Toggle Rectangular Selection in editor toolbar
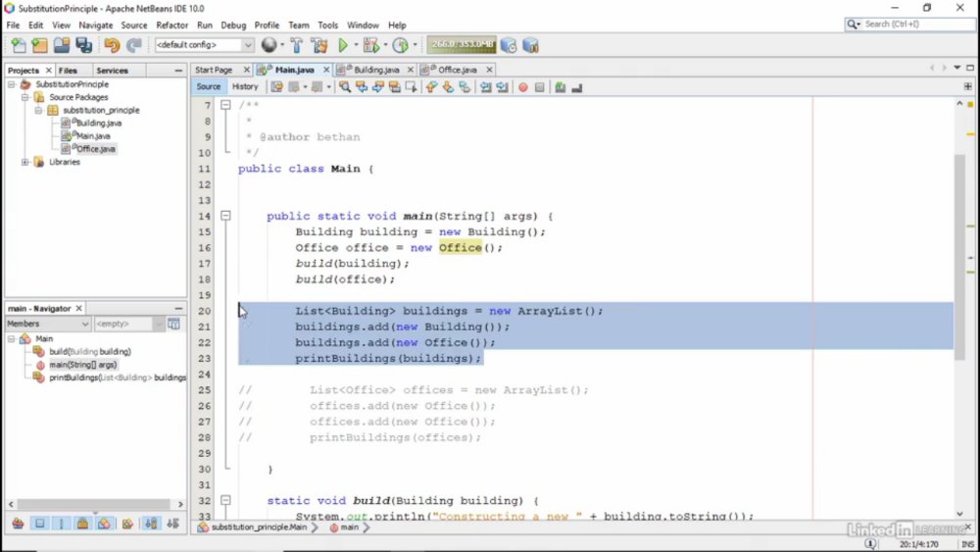This screenshot has width=980, height=552. click(411, 87)
